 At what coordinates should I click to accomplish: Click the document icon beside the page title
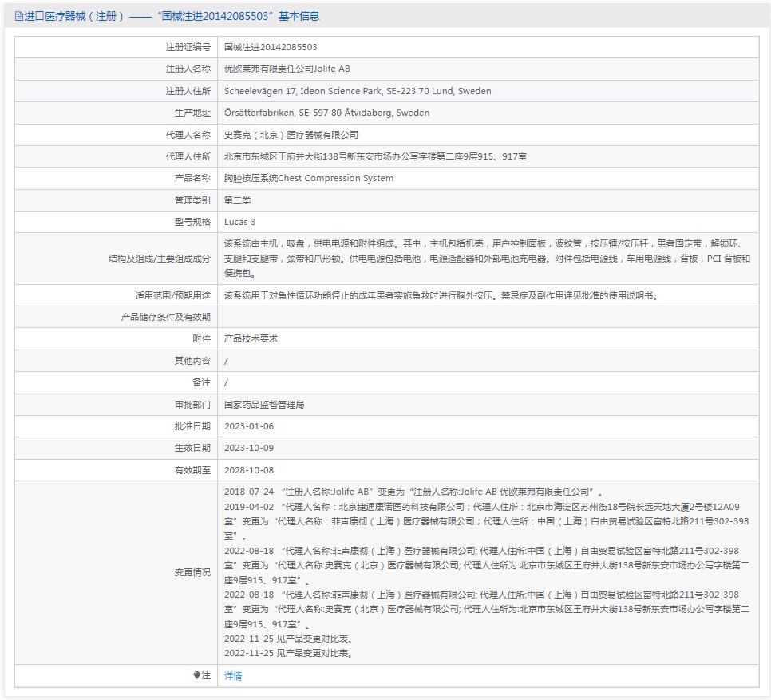pos(18,16)
